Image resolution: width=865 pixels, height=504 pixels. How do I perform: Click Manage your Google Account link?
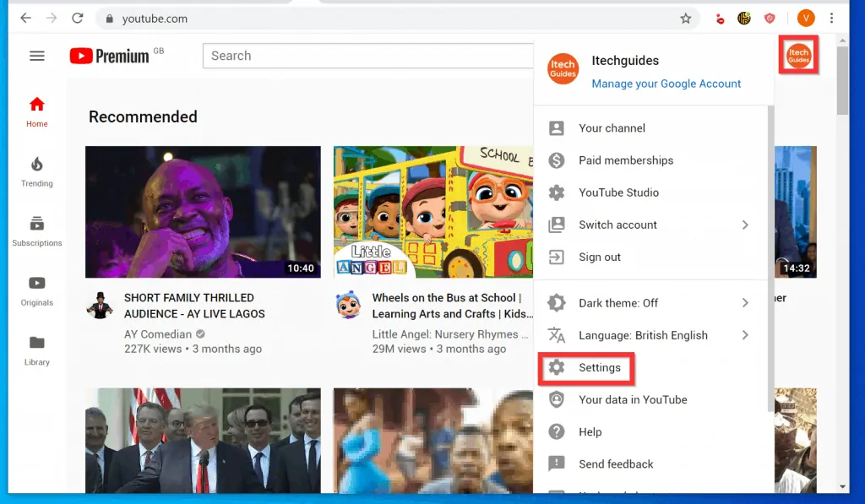[666, 84]
